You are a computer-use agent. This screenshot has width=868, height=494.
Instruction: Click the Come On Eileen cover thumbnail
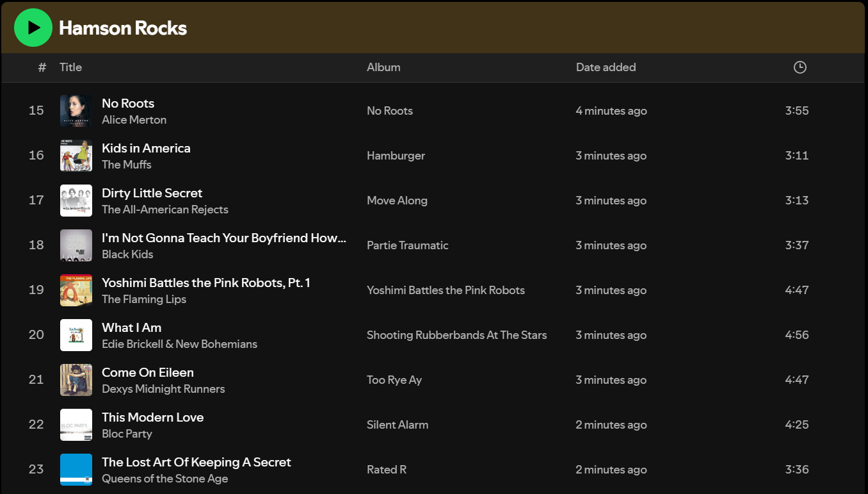(76, 380)
